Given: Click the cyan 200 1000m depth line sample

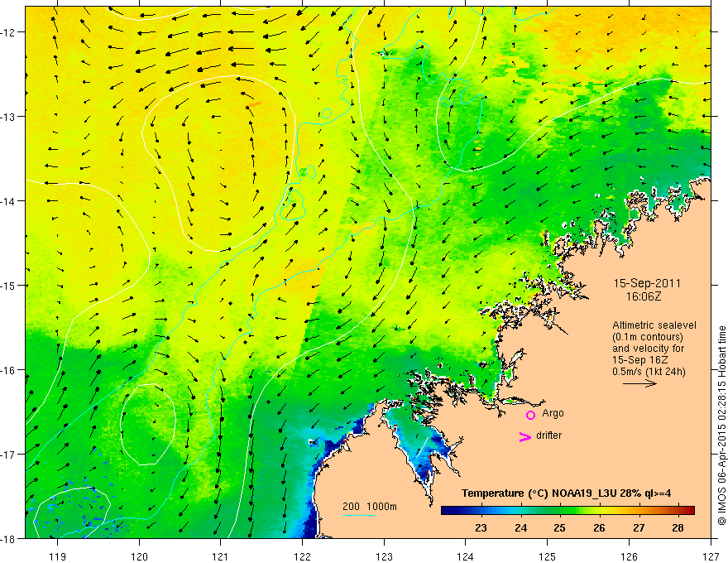Looking at the screenshot, I should click(x=359, y=515).
